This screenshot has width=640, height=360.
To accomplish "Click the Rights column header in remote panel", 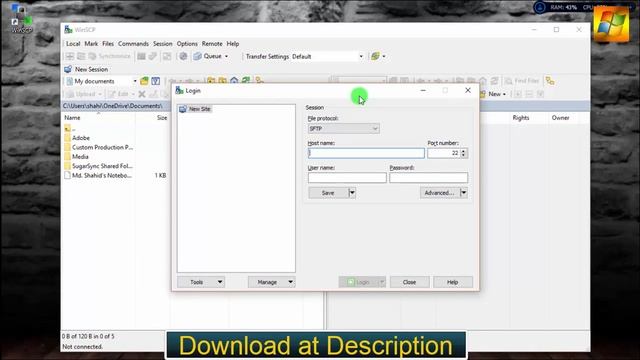I will (x=521, y=118).
